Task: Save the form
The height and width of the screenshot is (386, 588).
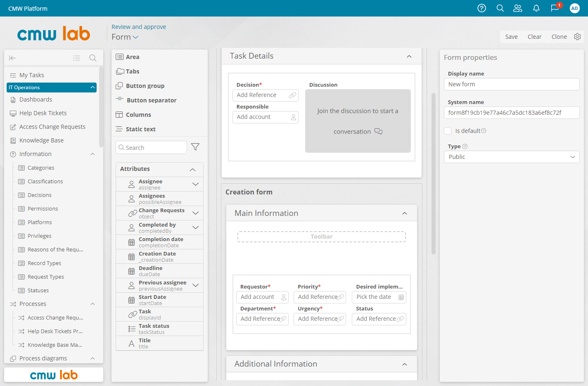Action: 511,36
